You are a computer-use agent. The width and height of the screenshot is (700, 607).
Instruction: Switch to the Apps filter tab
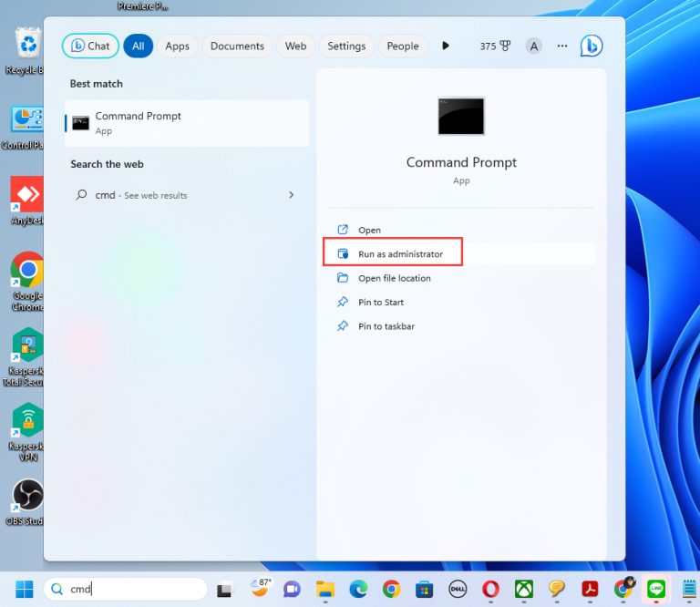coord(177,46)
